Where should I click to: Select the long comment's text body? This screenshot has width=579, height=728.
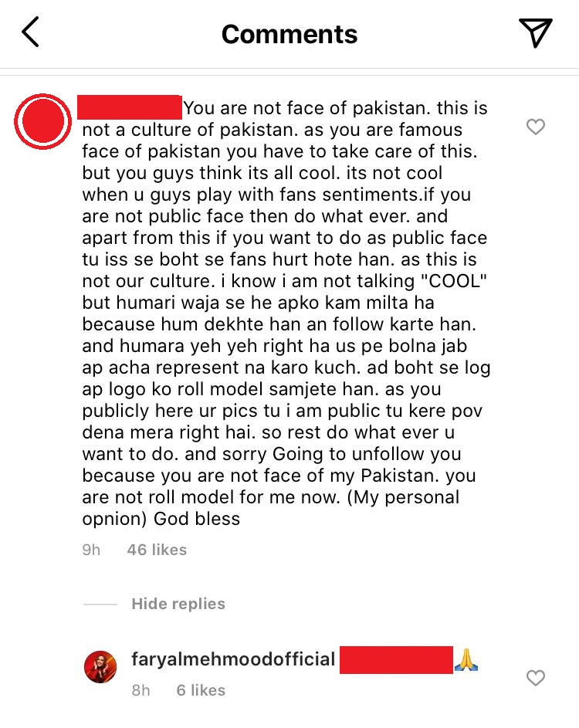click(286, 313)
